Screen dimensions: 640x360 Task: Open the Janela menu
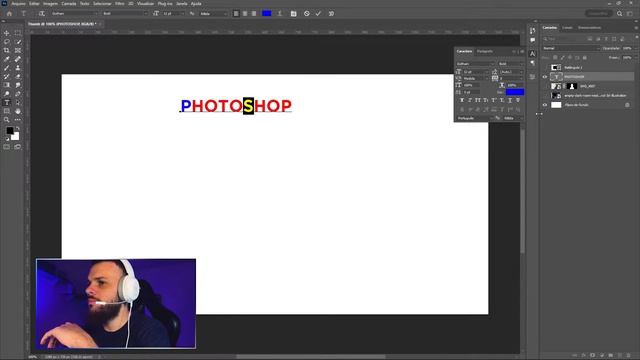click(x=182, y=4)
